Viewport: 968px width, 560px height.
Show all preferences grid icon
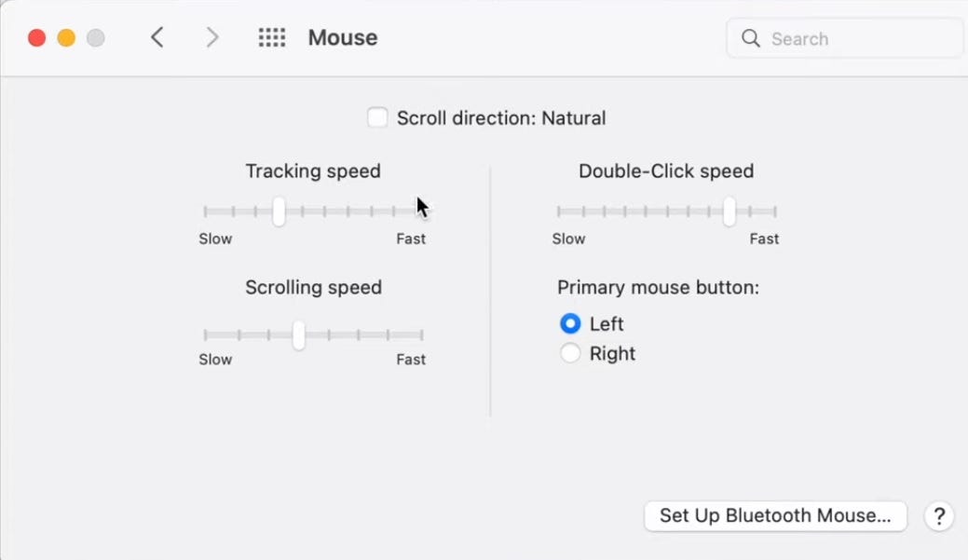(272, 37)
